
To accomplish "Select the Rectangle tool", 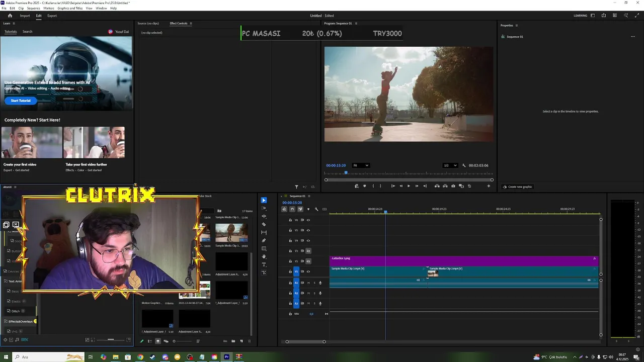I will pos(264,248).
